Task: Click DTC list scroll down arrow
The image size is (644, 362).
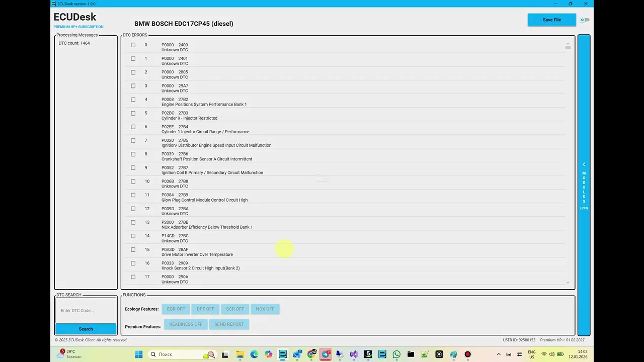Action: (568, 283)
